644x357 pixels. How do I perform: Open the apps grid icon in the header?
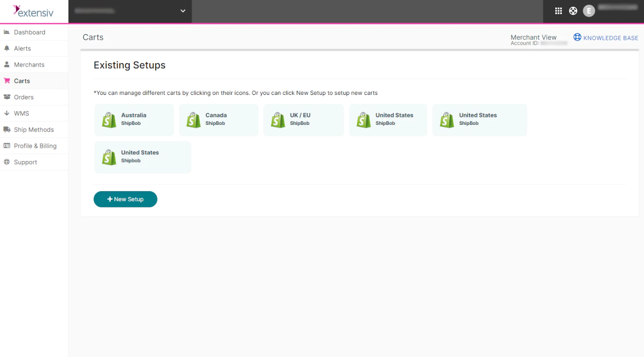[x=558, y=10]
